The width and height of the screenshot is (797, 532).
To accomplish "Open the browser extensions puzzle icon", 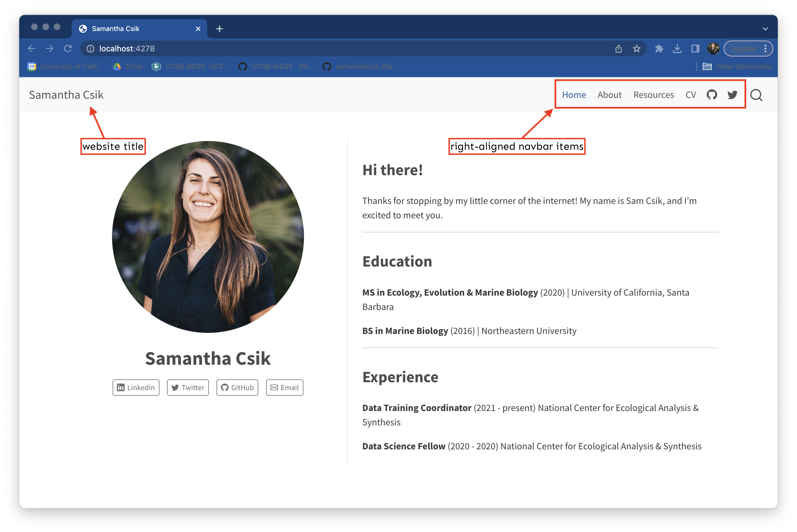I will tap(660, 49).
